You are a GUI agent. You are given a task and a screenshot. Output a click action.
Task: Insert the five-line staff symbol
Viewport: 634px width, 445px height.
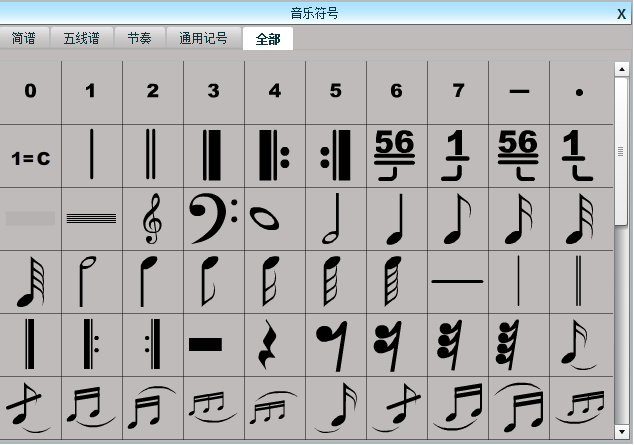[91, 219]
